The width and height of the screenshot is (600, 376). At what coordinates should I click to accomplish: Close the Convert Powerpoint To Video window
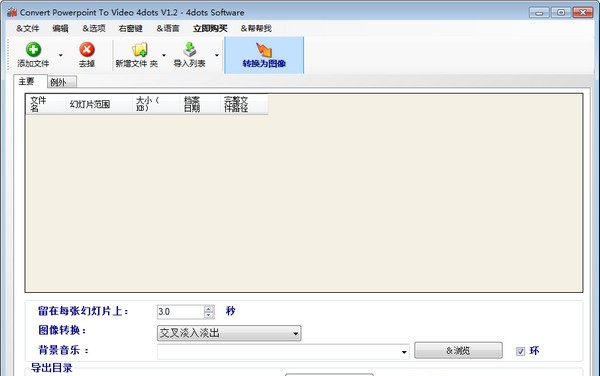point(582,13)
